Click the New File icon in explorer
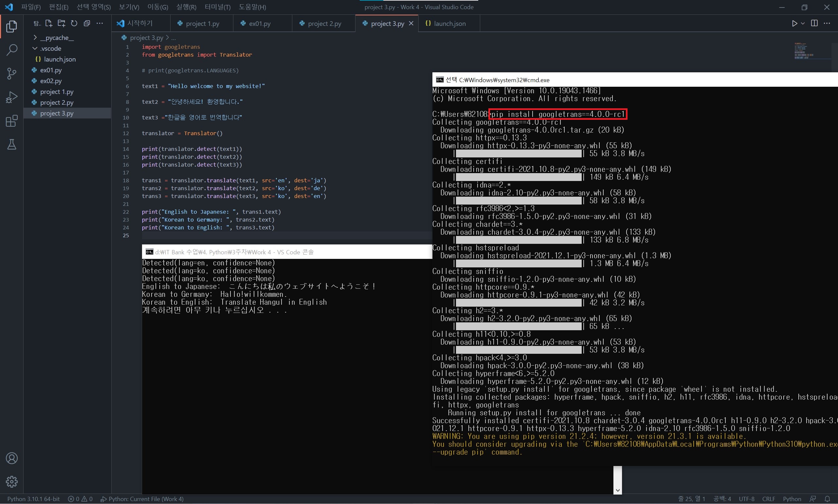838x504 pixels. (x=48, y=24)
